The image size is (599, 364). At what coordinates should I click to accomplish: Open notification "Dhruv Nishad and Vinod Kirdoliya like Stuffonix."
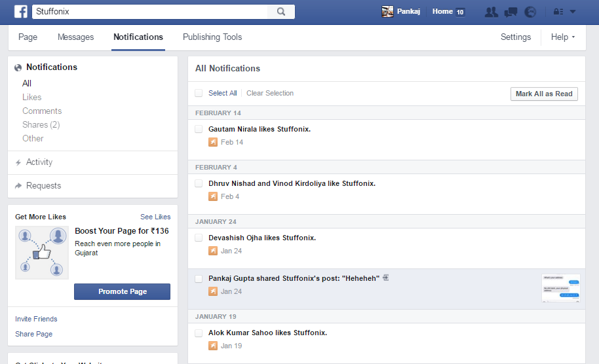(292, 183)
